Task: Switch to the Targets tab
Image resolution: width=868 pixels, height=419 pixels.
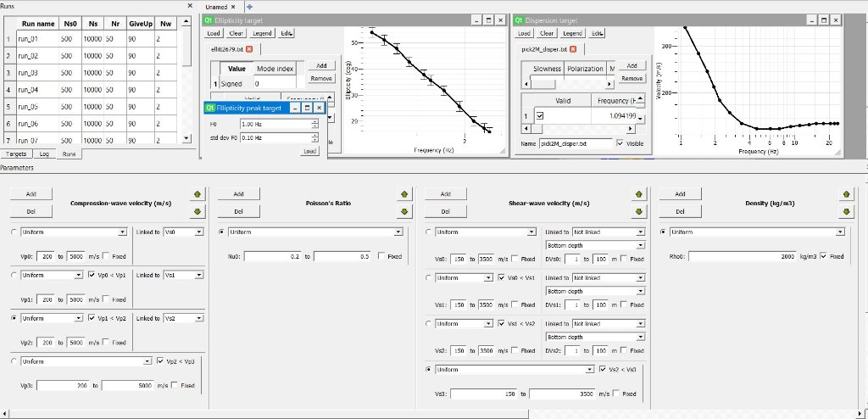Action: pos(16,154)
